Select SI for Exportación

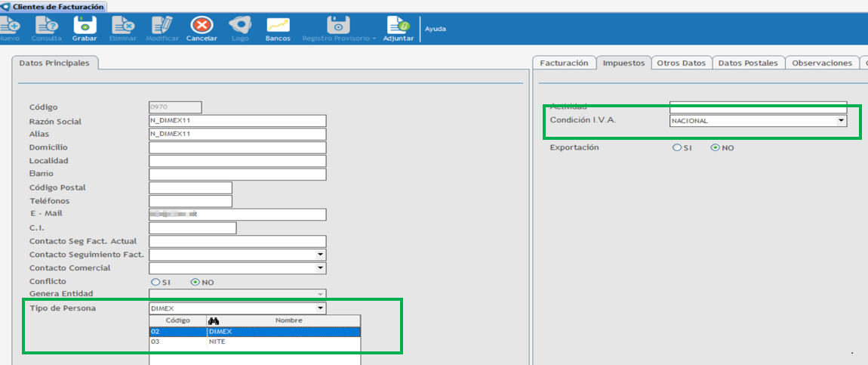pos(676,148)
